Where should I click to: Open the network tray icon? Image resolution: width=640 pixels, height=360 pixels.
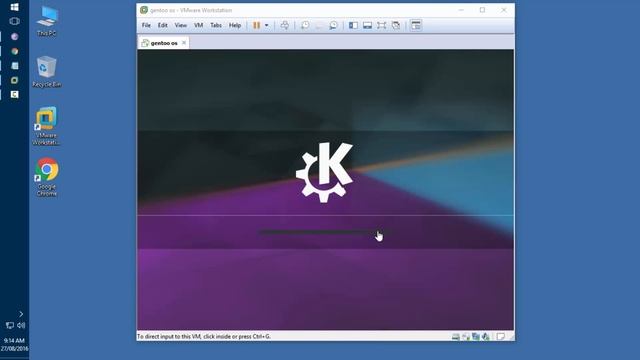pos(9,325)
